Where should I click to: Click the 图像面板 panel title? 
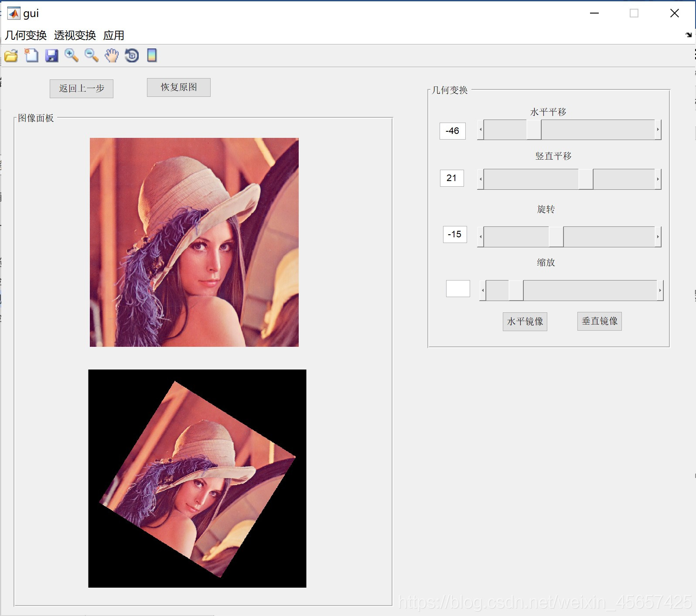coord(36,118)
